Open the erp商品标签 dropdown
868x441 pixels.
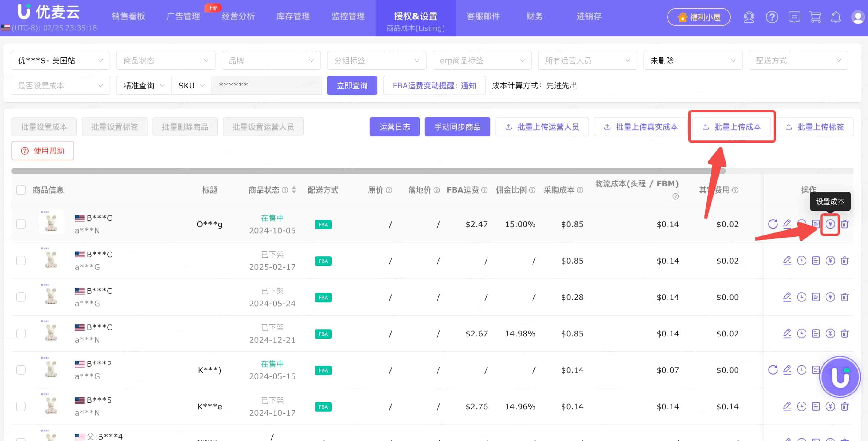[x=482, y=60]
